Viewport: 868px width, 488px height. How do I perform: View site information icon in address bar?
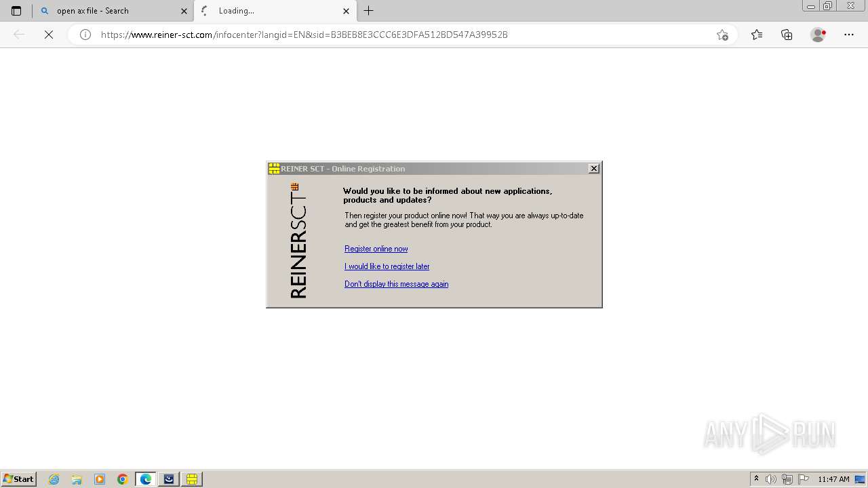(x=85, y=35)
